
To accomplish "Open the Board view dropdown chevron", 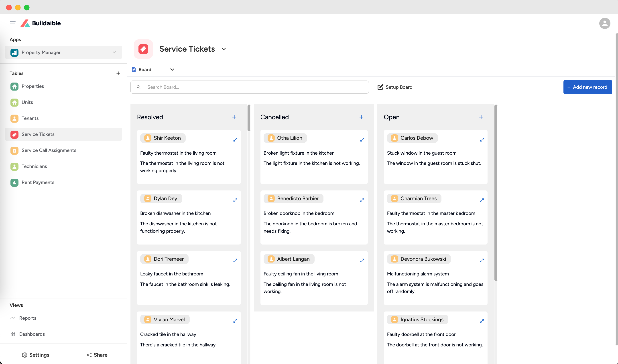I will 172,70.
